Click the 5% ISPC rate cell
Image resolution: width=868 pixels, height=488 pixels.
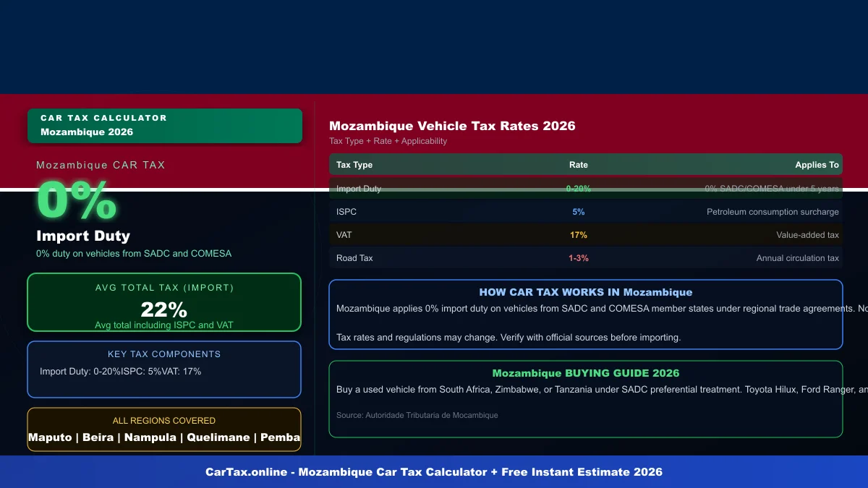(x=579, y=212)
